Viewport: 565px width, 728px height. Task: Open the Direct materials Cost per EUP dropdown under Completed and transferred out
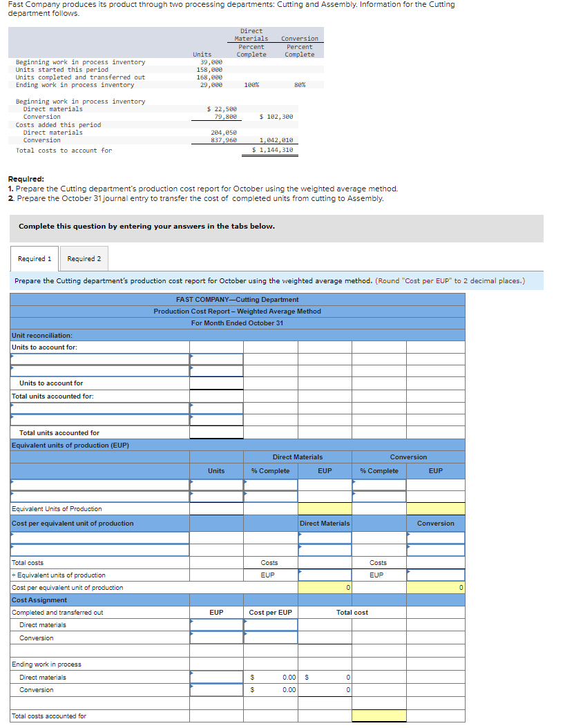click(269, 626)
